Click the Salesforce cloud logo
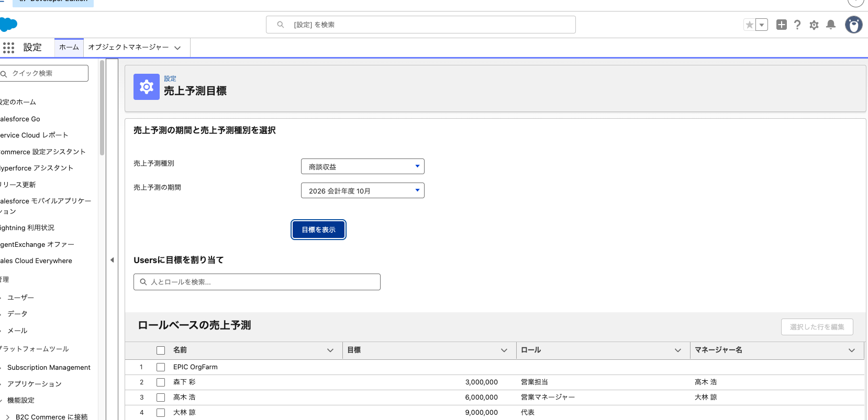This screenshot has width=868, height=420. click(8, 25)
